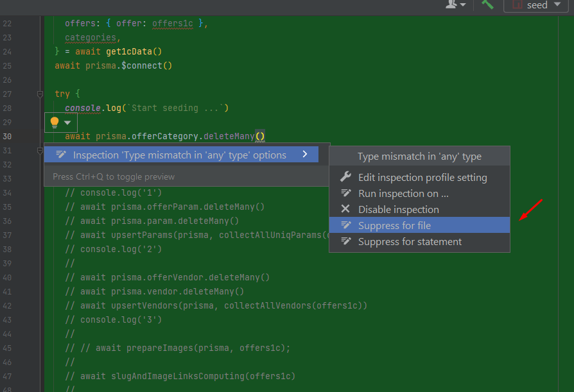Click the Run inspection pencil icon
The image size is (574, 392).
[x=346, y=192]
